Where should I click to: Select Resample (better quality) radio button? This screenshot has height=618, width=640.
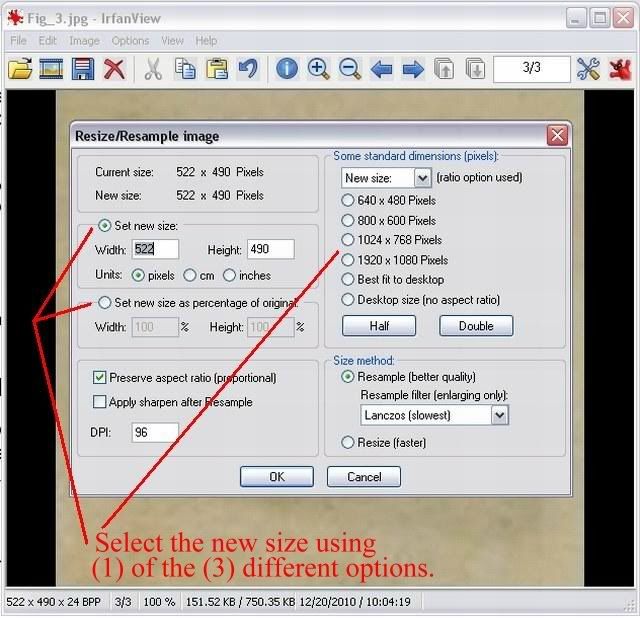coord(347,376)
